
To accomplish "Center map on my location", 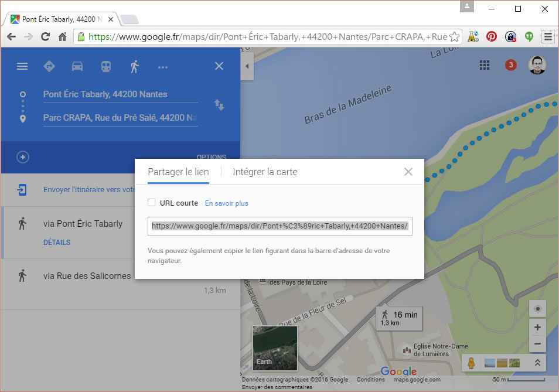I will 537,309.
